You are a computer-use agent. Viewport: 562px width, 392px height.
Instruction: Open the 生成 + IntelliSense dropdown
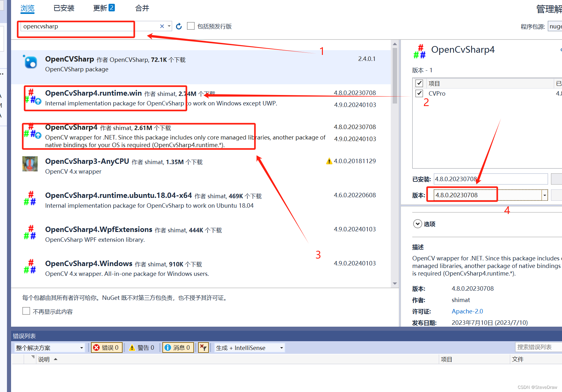250,348
